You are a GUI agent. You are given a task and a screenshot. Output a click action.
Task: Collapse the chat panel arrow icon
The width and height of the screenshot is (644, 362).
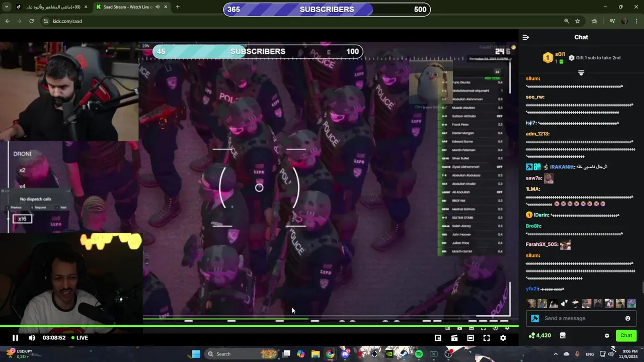526,37
